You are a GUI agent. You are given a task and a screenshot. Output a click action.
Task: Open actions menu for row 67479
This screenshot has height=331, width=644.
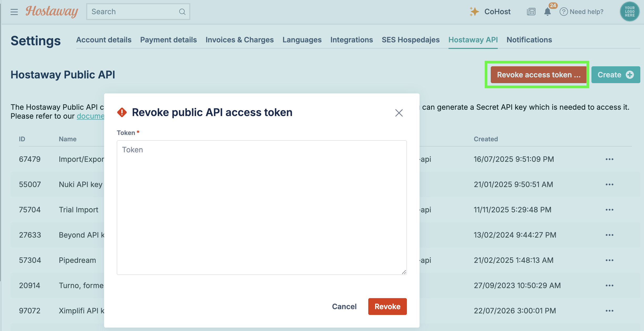click(x=610, y=159)
